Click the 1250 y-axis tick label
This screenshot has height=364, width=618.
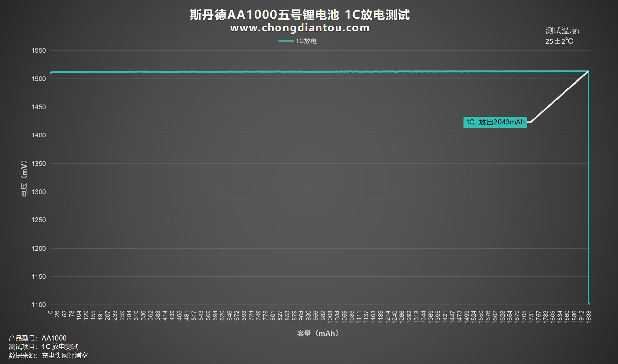pyautogui.click(x=39, y=220)
